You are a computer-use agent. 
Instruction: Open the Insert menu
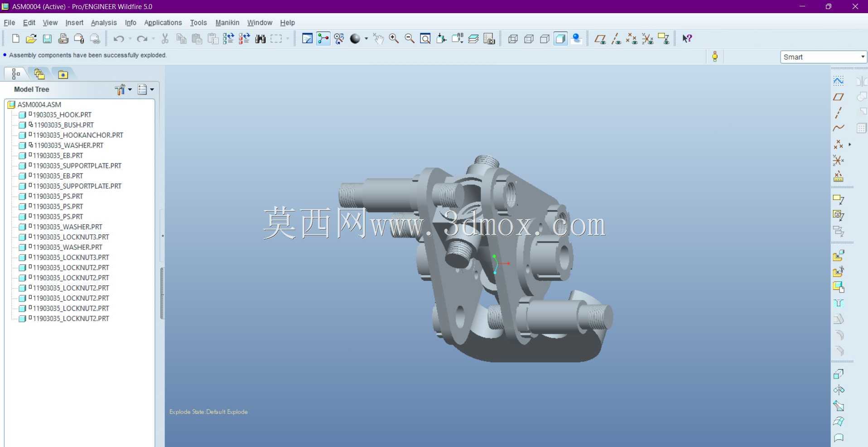pos(74,23)
